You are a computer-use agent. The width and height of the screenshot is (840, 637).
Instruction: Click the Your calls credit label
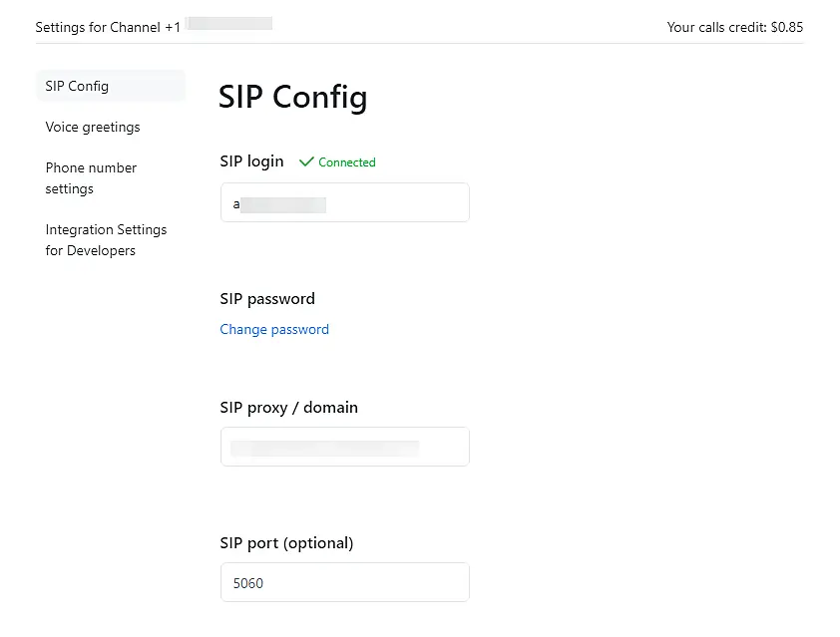pyautogui.click(x=717, y=27)
